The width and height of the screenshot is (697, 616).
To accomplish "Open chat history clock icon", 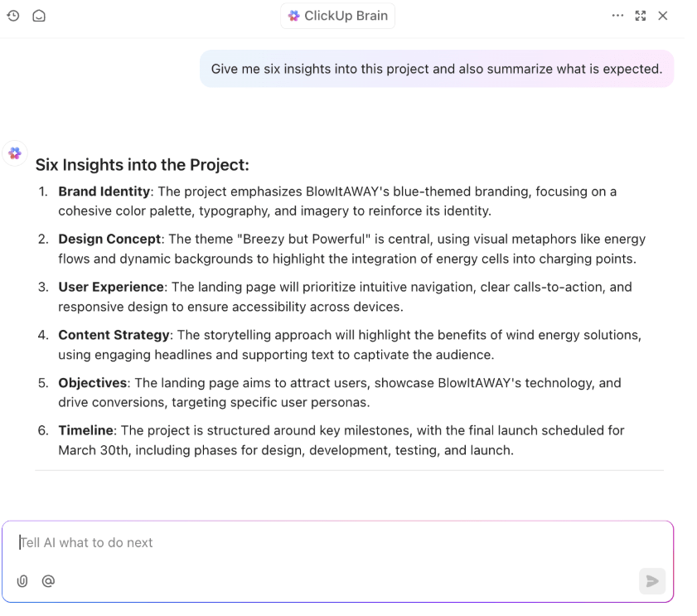I will pyautogui.click(x=13, y=16).
